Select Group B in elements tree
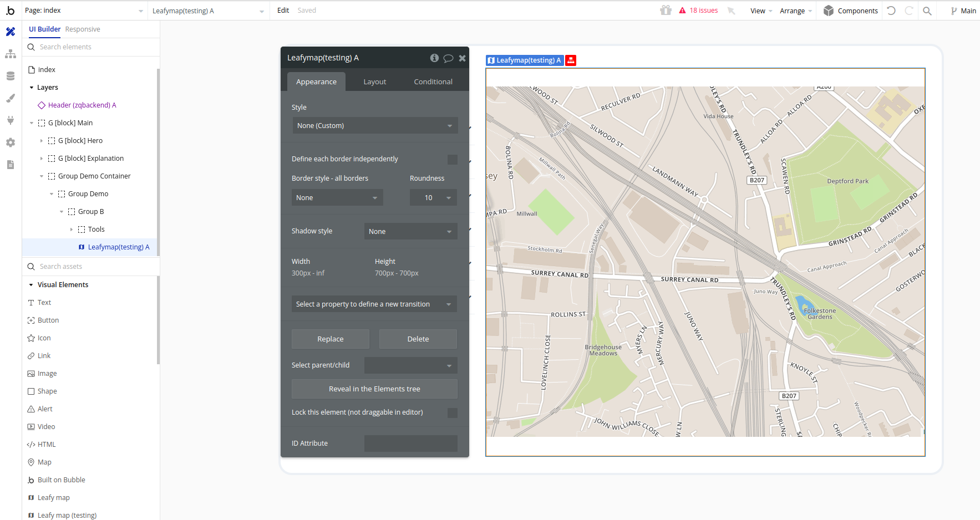Screen dimensions: 980x520 [x=91, y=212]
